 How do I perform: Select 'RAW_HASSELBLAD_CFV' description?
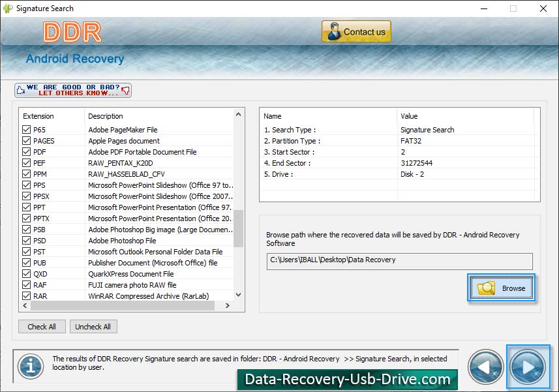click(126, 174)
